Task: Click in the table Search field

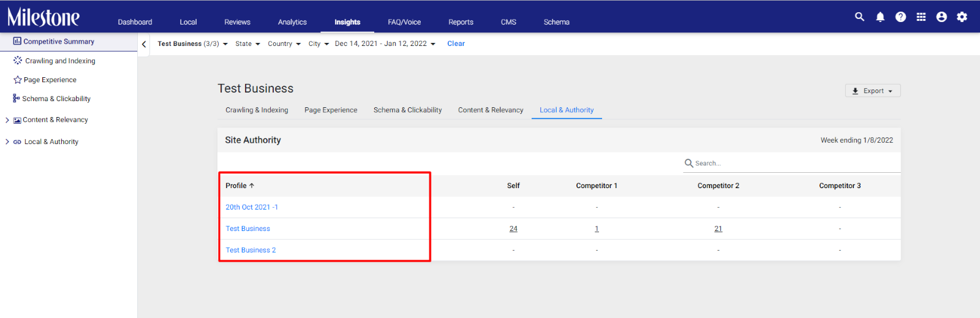Action: (791, 163)
